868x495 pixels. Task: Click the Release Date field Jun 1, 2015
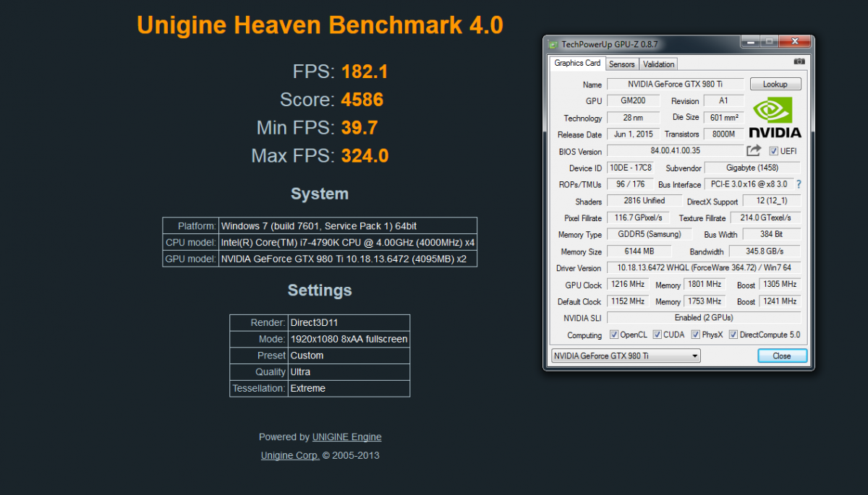[633, 134]
